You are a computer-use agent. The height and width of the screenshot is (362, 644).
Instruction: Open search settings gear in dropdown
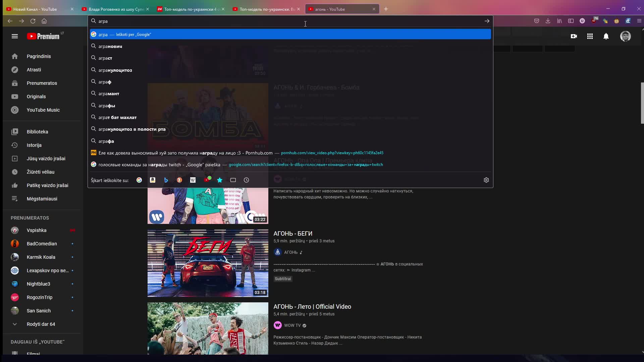(486, 180)
